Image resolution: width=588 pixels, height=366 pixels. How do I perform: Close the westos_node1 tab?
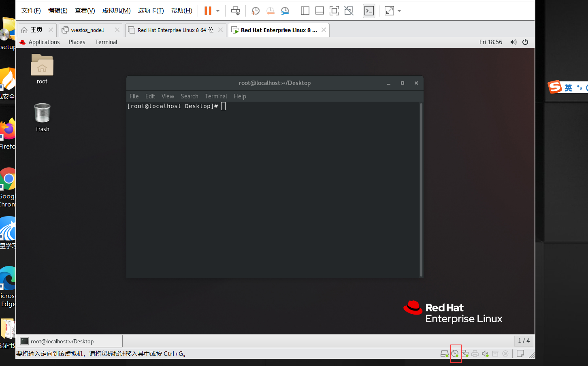coord(117,30)
